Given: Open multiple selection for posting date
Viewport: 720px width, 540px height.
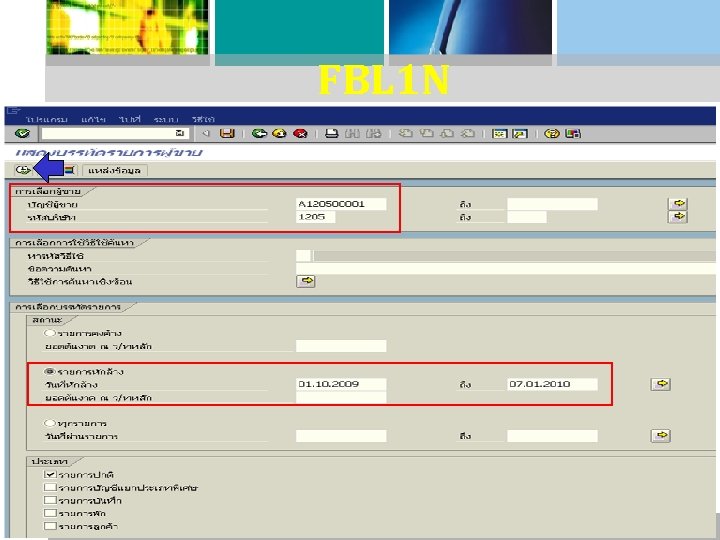Looking at the screenshot, I should (x=661, y=435).
